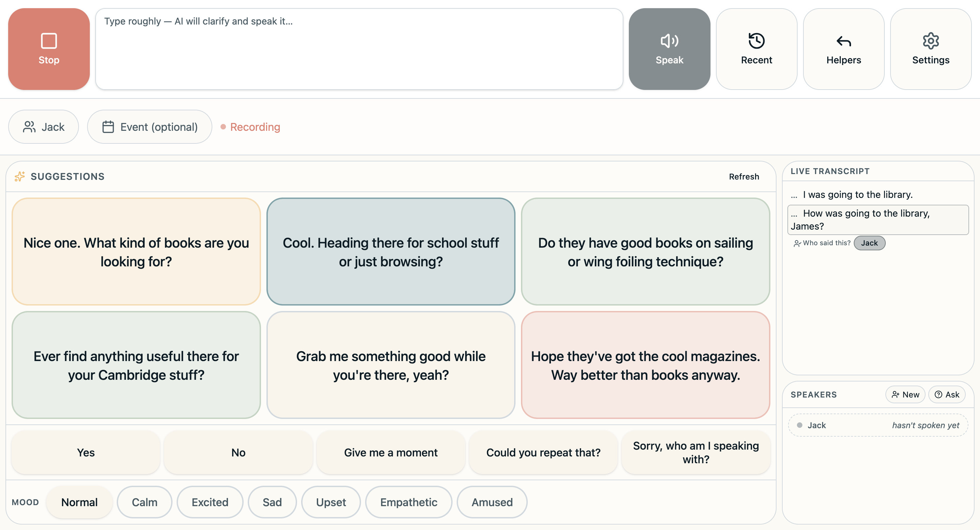Pick the suggestion about cool magazines
This screenshot has height=530, width=980.
tap(646, 365)
